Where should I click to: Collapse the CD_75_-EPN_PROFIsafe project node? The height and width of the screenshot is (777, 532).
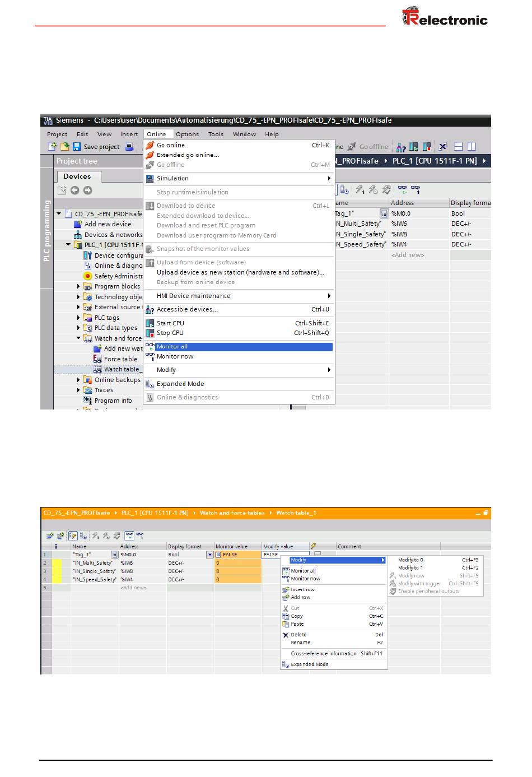[59, 214]
